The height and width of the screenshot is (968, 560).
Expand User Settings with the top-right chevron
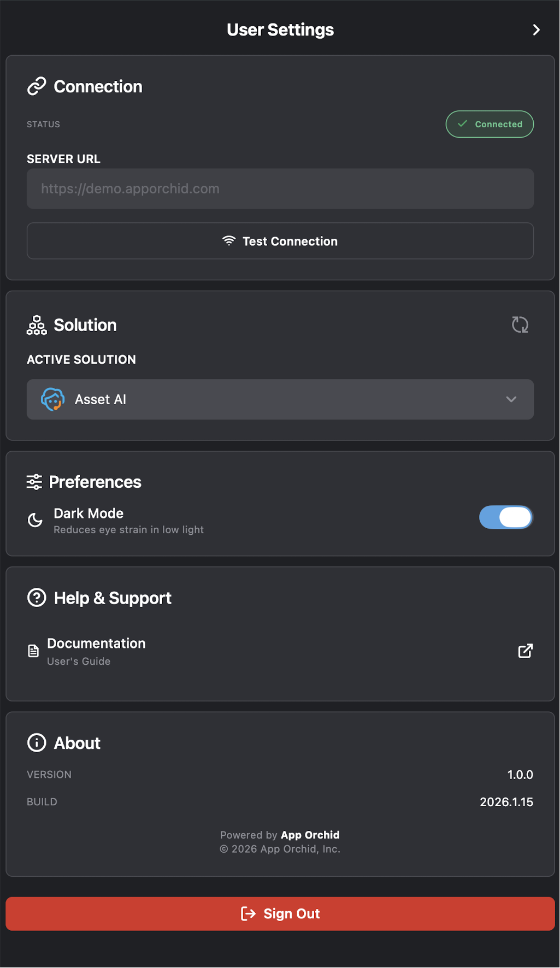pos(536,30)
